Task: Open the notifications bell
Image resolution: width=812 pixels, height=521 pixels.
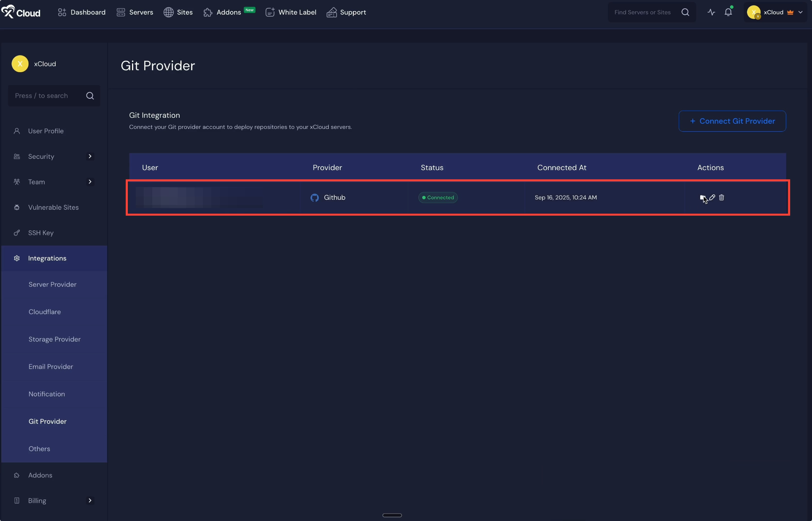Action: click(728, 12)
